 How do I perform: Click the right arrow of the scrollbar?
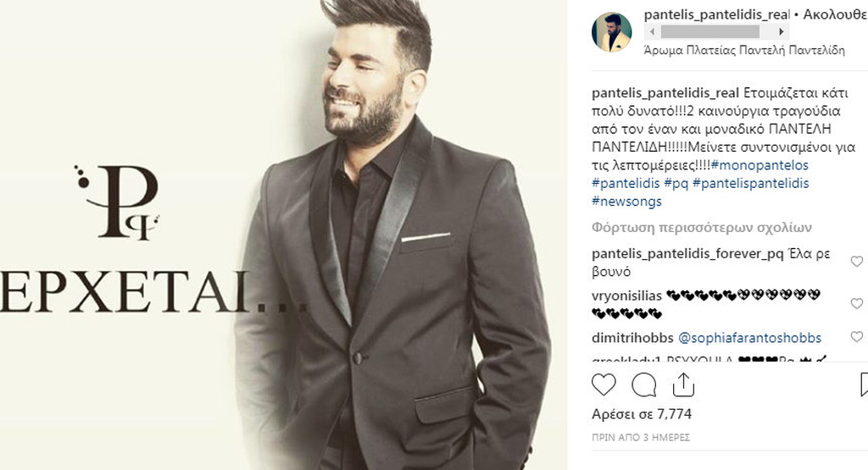[781, 31]
